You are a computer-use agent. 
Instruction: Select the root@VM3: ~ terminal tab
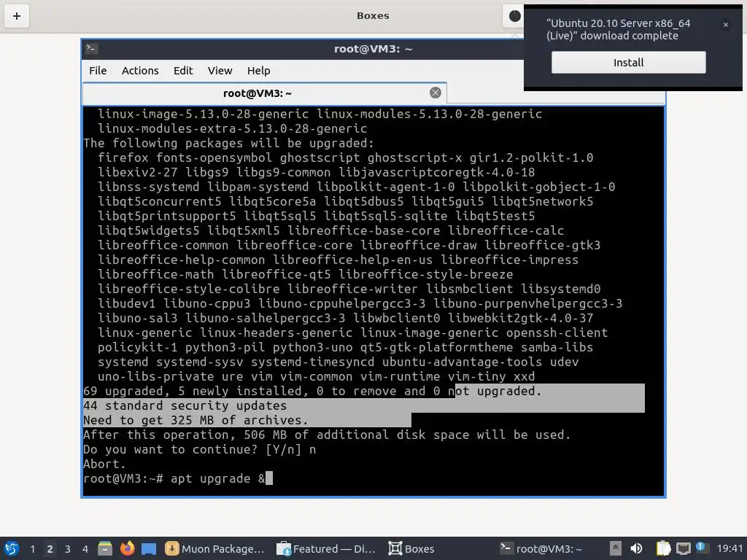pyautogui.click(x=264, y=93)
